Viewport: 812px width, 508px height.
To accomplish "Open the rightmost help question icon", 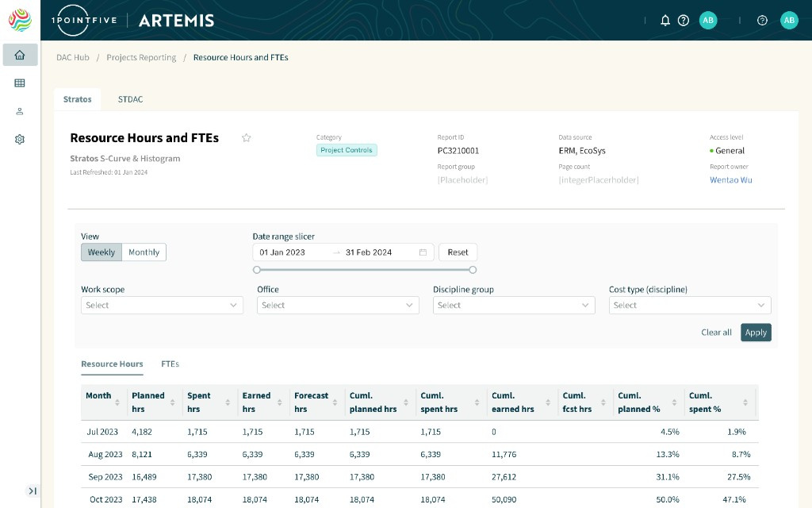I will click(x=762, y=20).
